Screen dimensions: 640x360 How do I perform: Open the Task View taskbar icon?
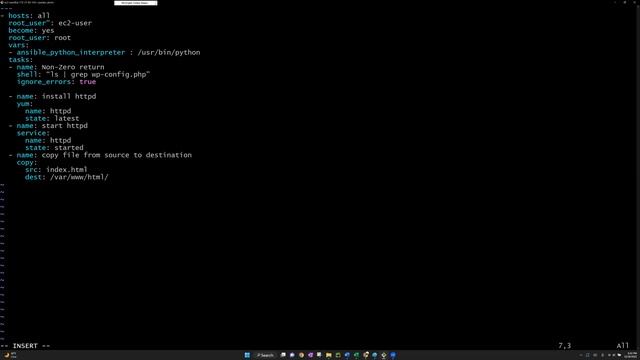(283, 355)
